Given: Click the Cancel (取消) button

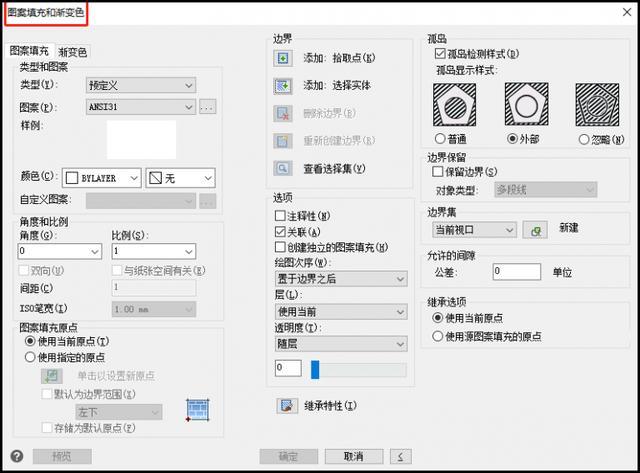Looking at the screenshot, I should (352, 456).
